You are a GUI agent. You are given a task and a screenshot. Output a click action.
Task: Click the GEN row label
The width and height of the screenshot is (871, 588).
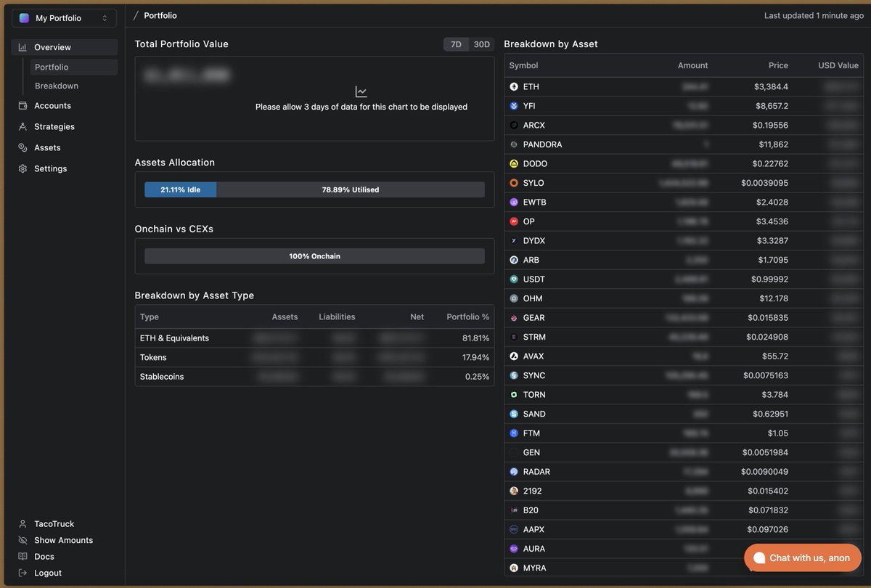click(x=531, y=452)
